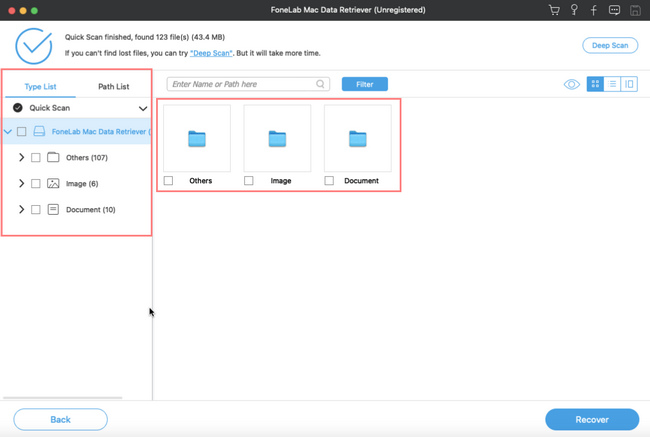
Task: Select the Document (10) tree label
Action: point(91,210)
